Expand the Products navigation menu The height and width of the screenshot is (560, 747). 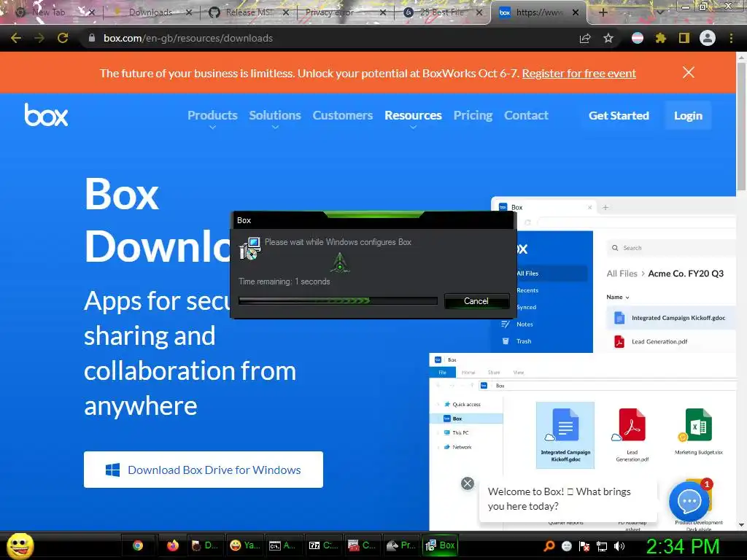coord(212,116)
